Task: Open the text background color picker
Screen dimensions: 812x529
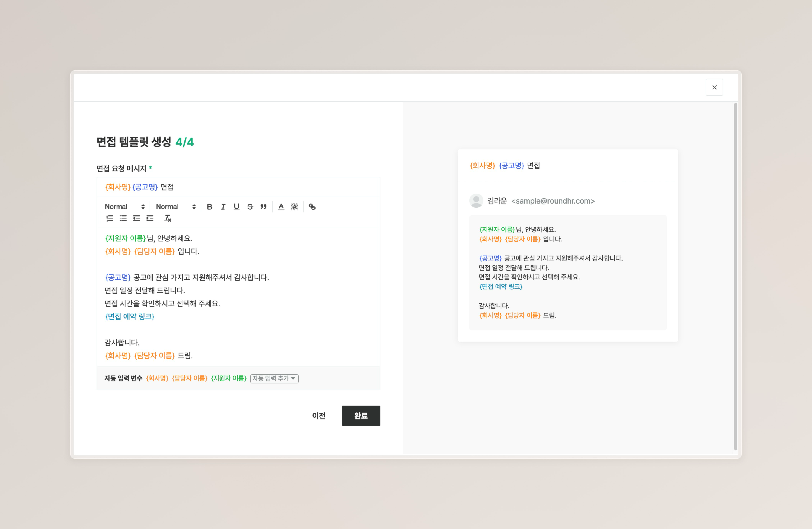Action: click(294, 207)
